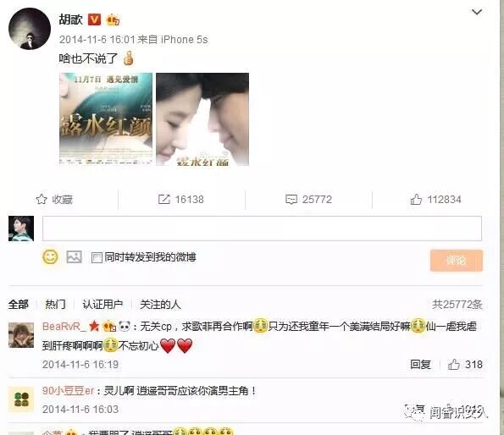Switch to the 热门 comments tab

tap(55, 304)
